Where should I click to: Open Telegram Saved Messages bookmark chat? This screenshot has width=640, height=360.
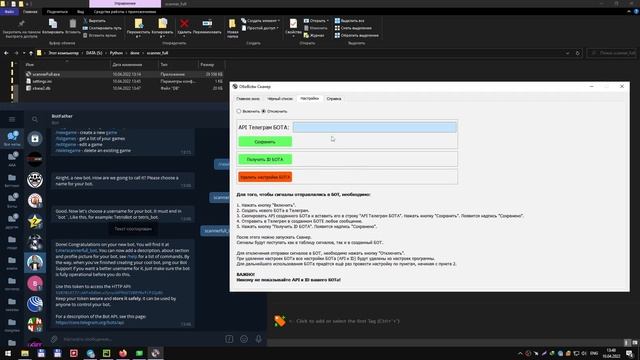click(35, 139)
